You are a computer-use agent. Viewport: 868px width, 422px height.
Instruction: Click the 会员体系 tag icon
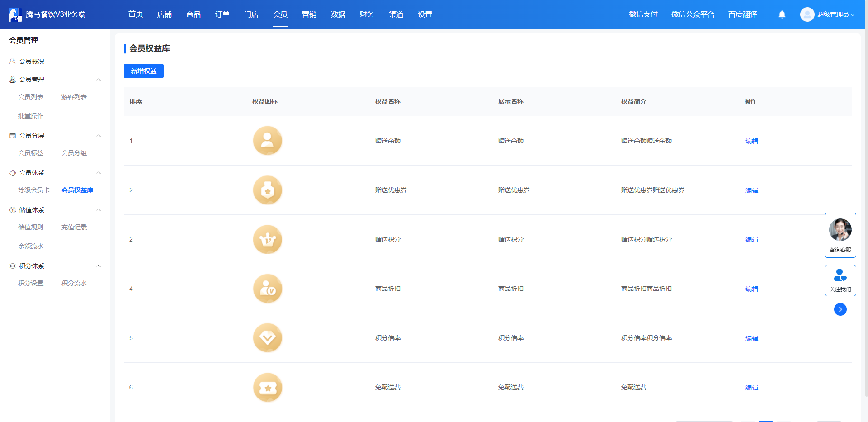13,173
